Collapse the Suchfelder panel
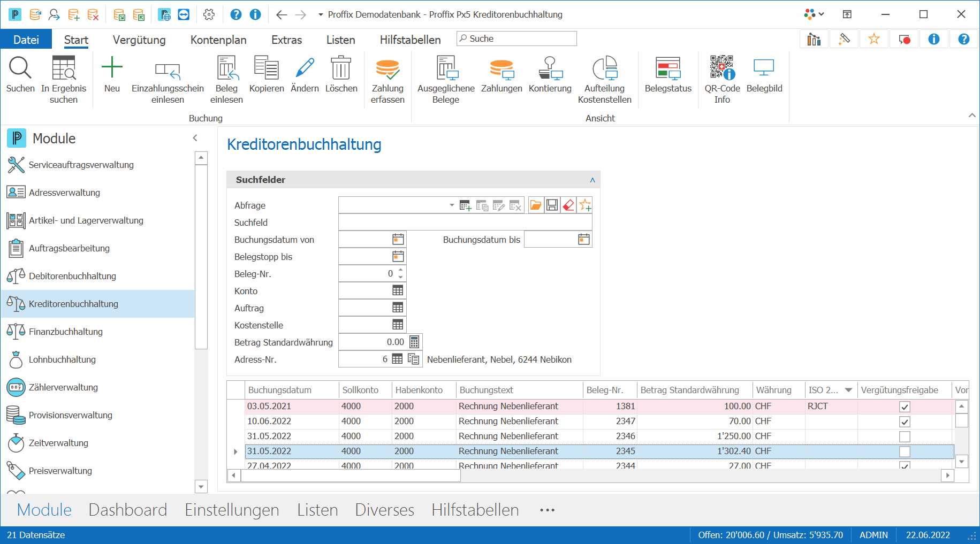This screenshot has height=544, width=980. coord(592,180)
